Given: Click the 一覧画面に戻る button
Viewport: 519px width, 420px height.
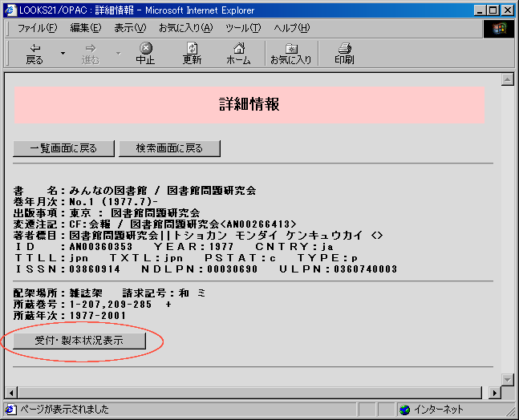Looking at the screenshot, I should click(63, 148).
